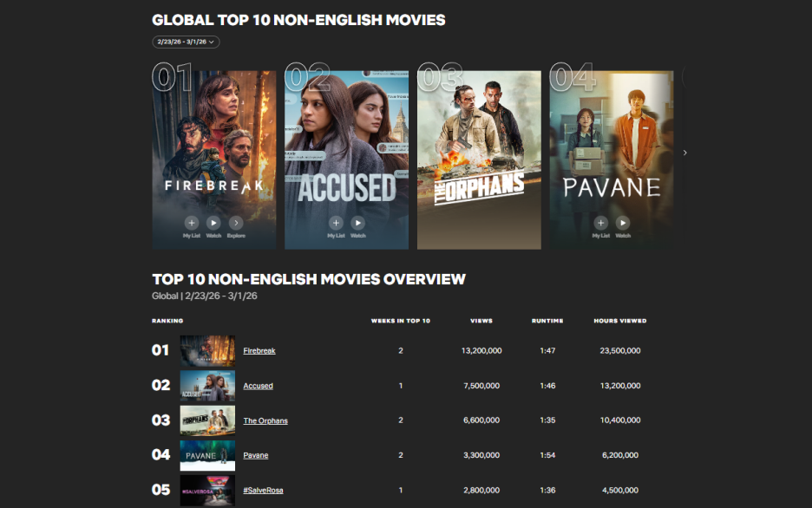
Task: Follow the #SalveRosa link in table
Action: pos(263,491)
